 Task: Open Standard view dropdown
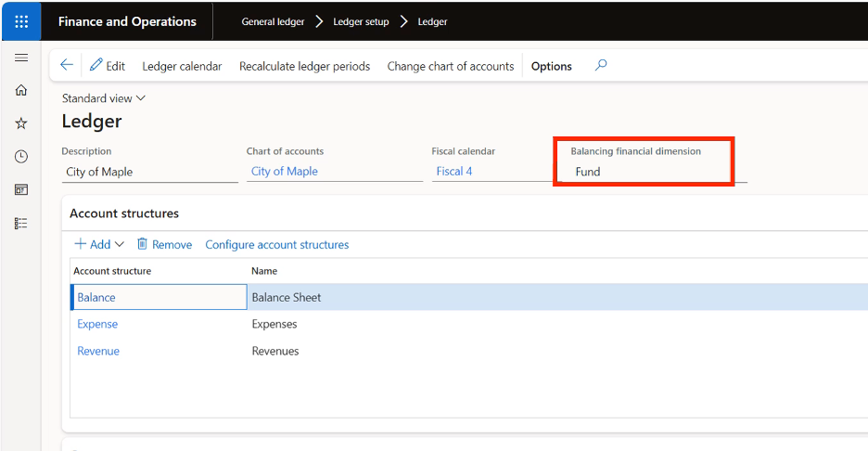pos(104,98)
